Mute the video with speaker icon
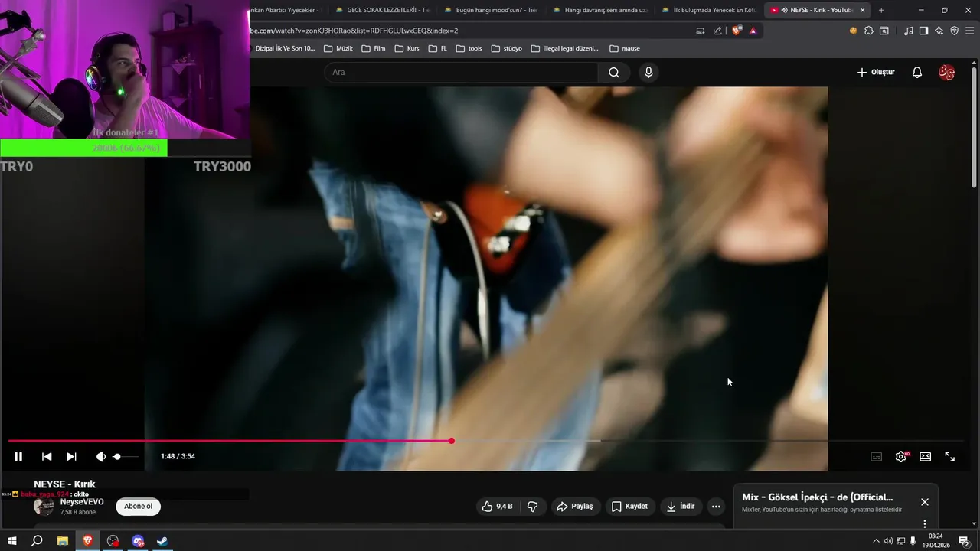Screen dimensions: 980x551 tap(100, 456)
